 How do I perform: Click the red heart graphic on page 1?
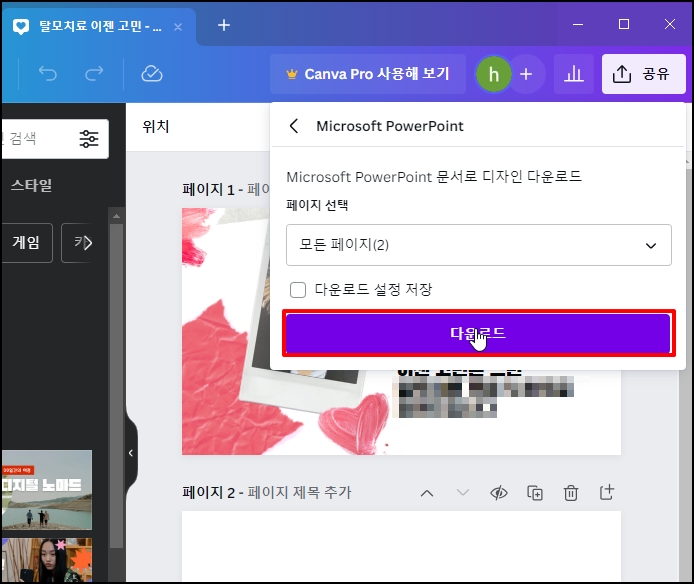click(x=354, y=423)
